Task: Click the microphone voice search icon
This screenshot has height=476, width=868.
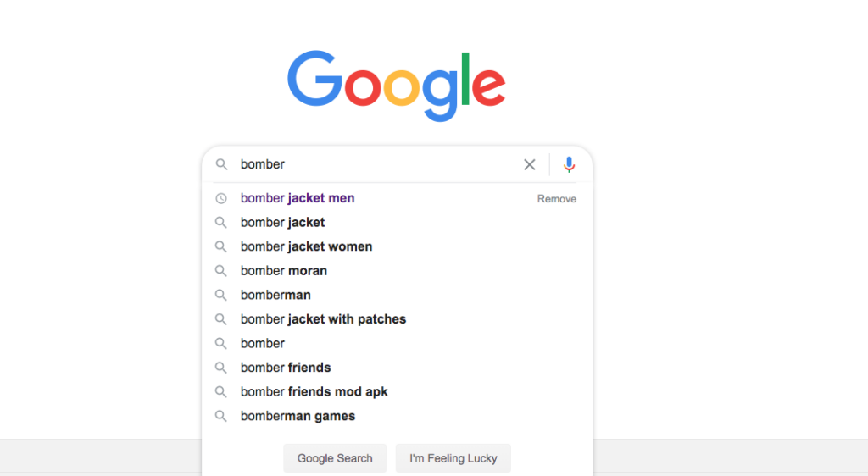Action: [x=569, y=164]
